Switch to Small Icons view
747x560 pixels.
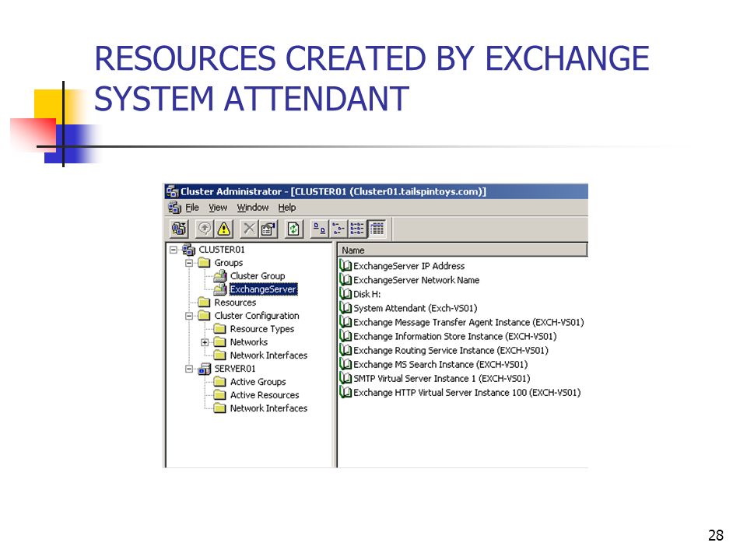pyautogui.click(x=338, y=229)
